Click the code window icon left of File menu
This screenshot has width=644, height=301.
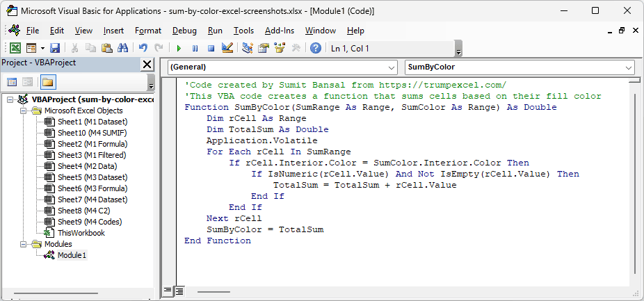point(15,31)
